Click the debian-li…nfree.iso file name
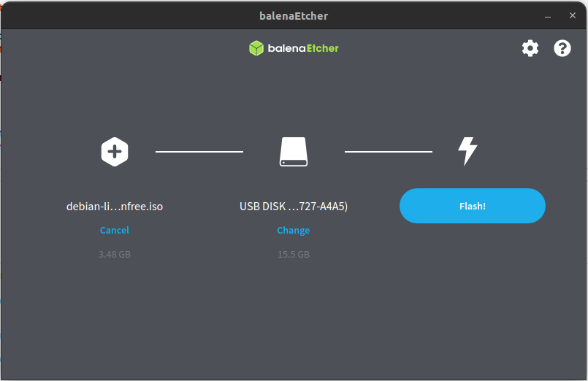The height and width of the screenshot is (381, 588). [x=115, y=206]
